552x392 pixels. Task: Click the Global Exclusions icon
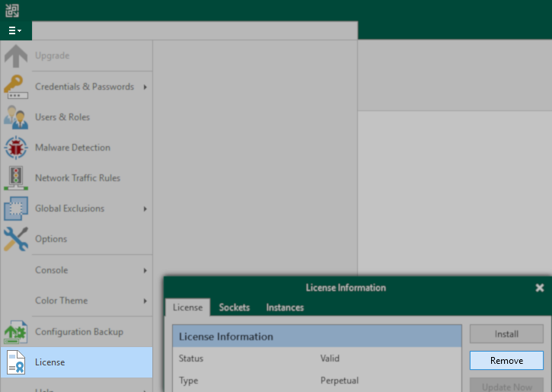[x=16, y=209]
